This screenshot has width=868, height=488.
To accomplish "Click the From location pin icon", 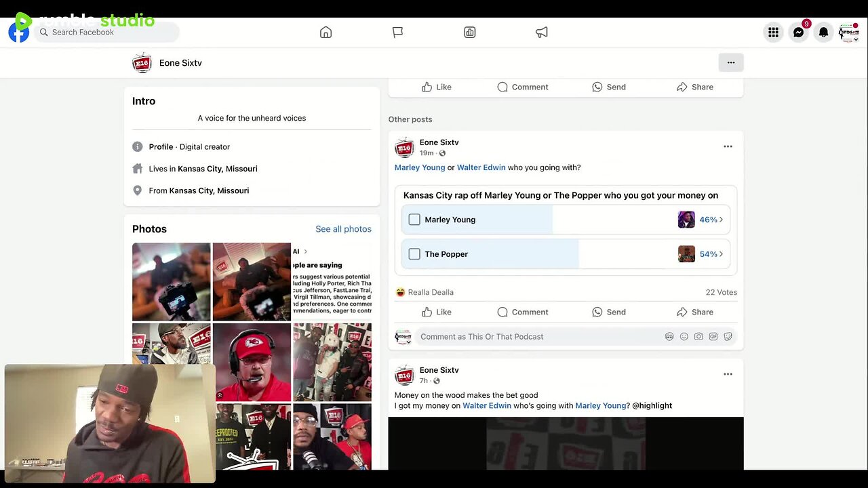I will [x=138, y=190].
